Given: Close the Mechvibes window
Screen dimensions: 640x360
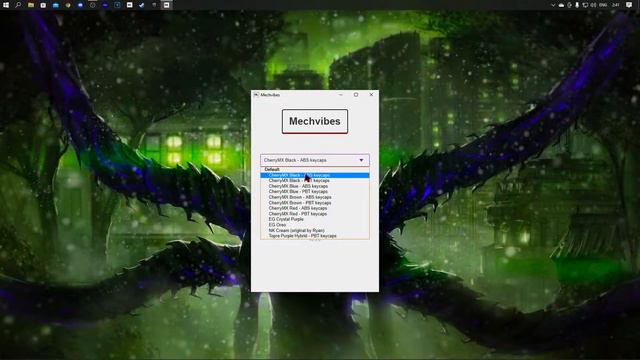Looking at the screenshot, I should 371,95.
